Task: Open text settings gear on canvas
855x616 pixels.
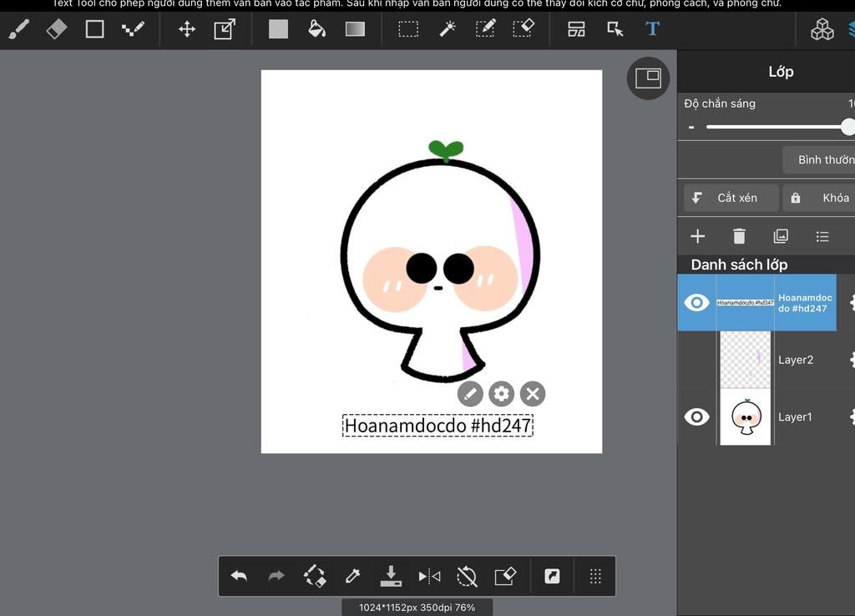Action: coord(502,394)
